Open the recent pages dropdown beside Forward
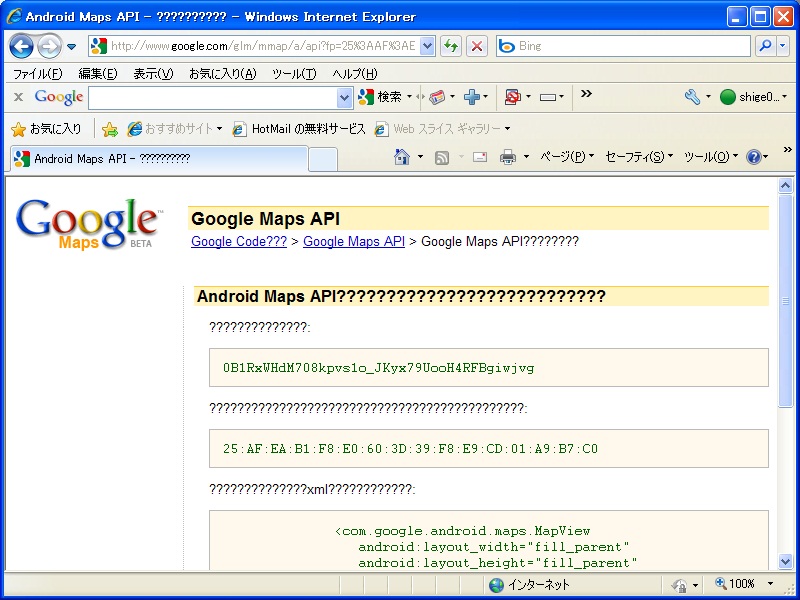This screenshot has width=800, height=600. click(x=71, y=47)
